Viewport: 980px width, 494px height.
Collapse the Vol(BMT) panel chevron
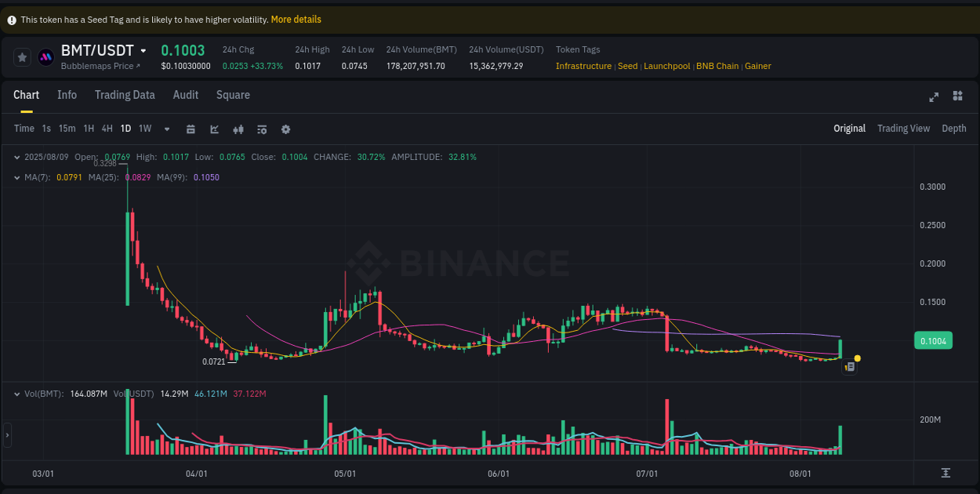click(17, 394)
